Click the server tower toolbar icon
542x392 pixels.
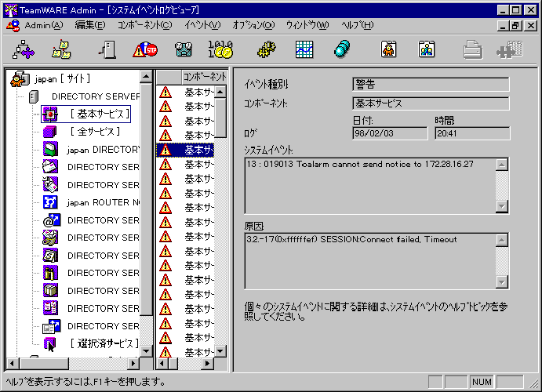point(107,49)
